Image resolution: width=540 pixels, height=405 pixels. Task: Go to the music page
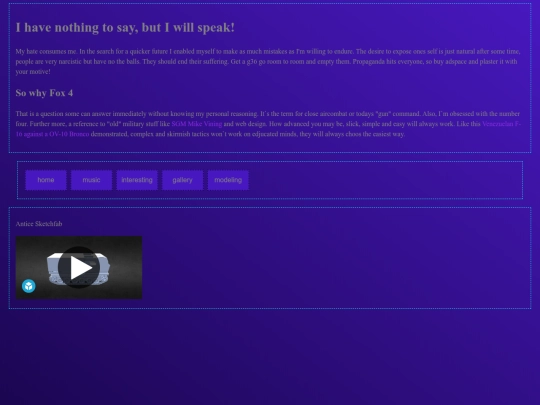tap(91, 180)
